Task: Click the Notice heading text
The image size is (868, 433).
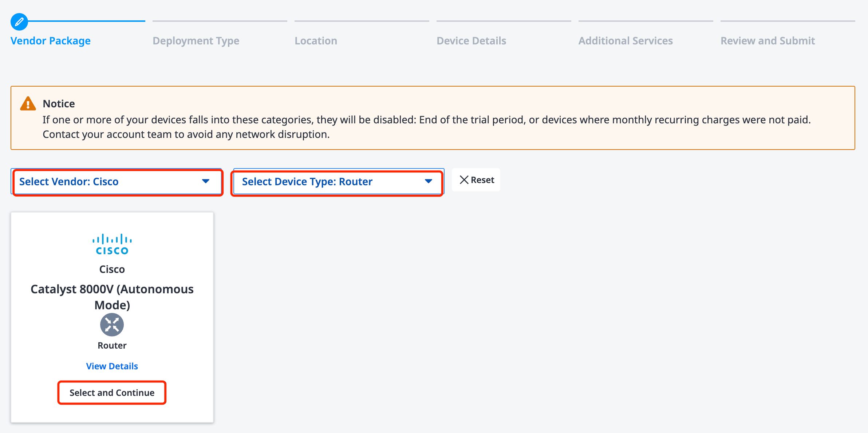Action: (x=59, y=104)
